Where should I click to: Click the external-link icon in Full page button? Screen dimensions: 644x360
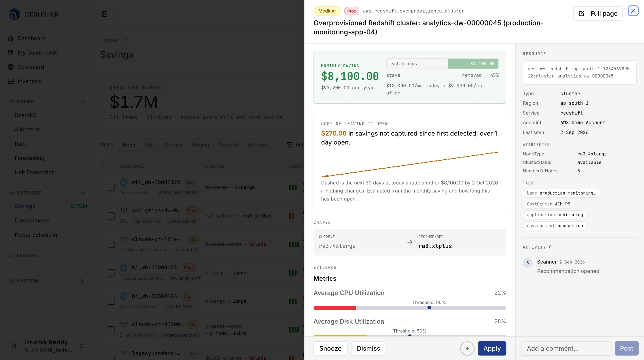(581, 13)
